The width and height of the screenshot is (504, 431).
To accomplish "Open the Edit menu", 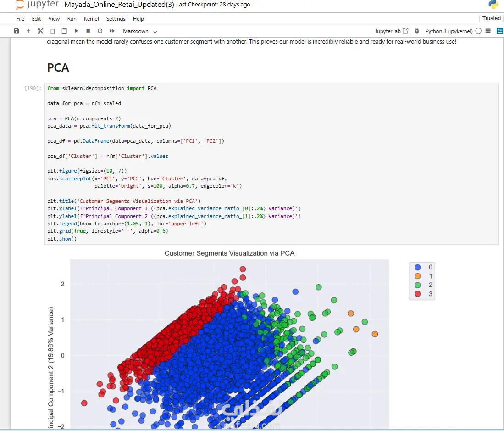I will click(x=36, y=19).
